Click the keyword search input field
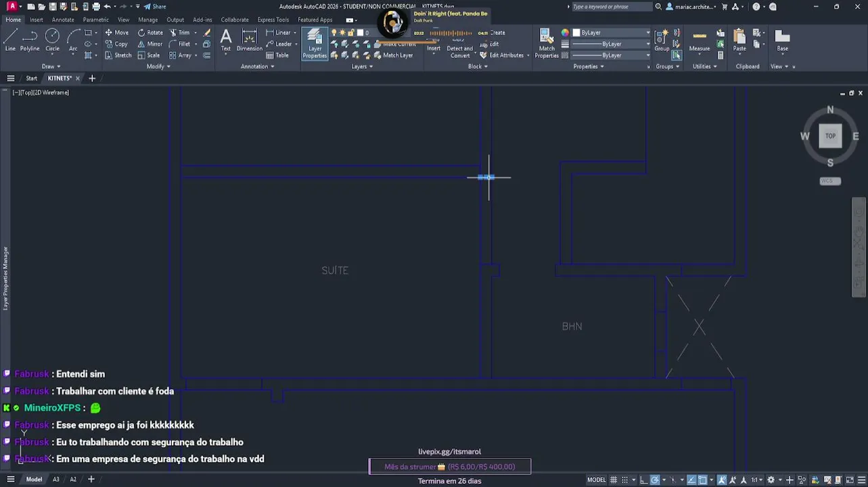This screenshot has width=868, height=487. coord(611,7)
